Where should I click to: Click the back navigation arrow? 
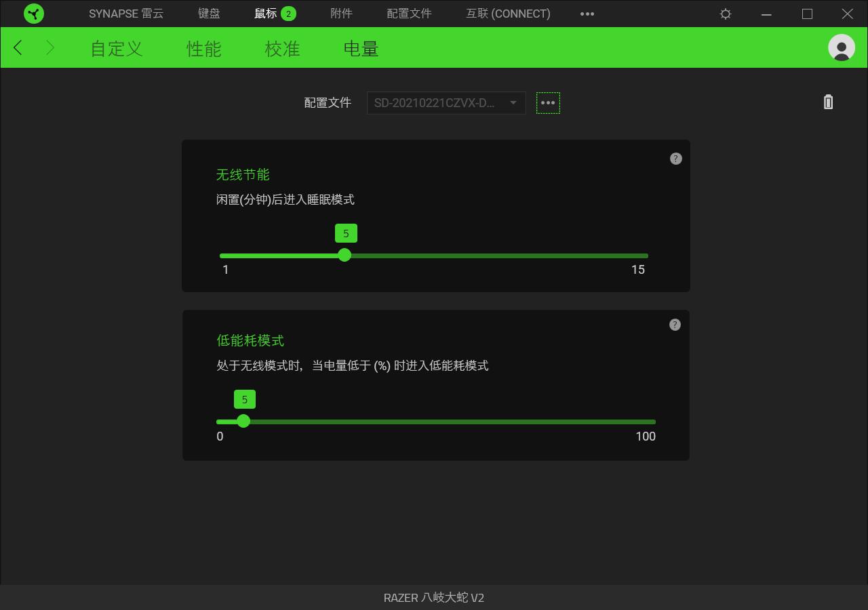pyautogui.click(x=16, y=47)
